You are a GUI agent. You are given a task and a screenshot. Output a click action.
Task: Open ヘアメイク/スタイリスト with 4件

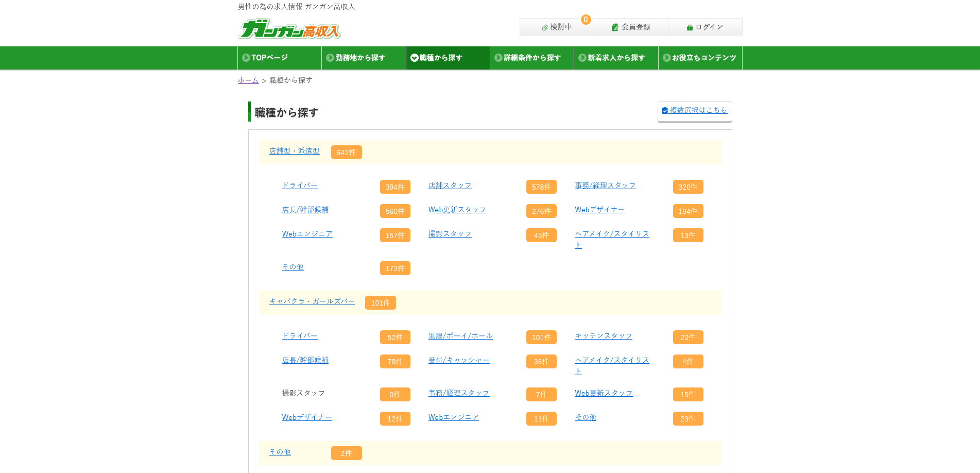tap(612, 366)
